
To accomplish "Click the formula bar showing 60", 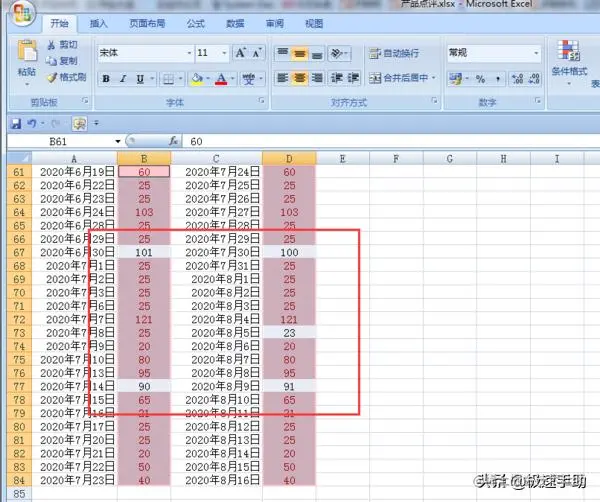I will click(390, 142).
